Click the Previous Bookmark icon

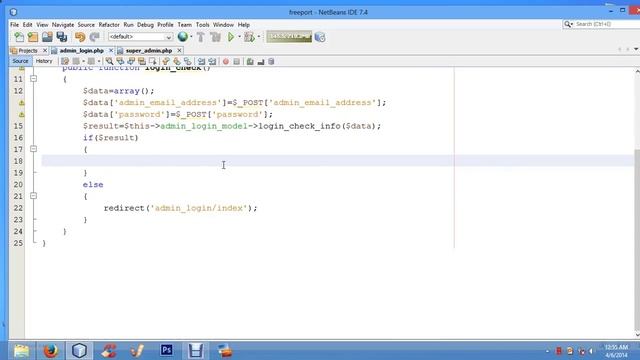(x=166, y=61)
